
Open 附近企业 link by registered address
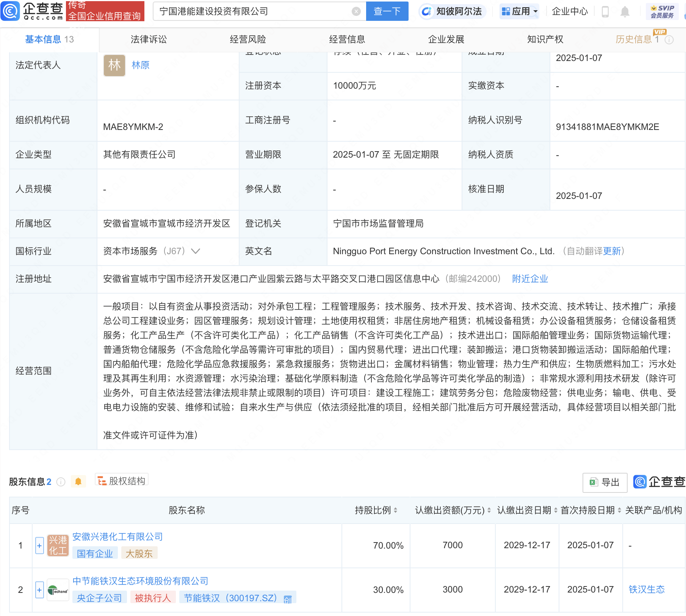[x=530, y=279]
